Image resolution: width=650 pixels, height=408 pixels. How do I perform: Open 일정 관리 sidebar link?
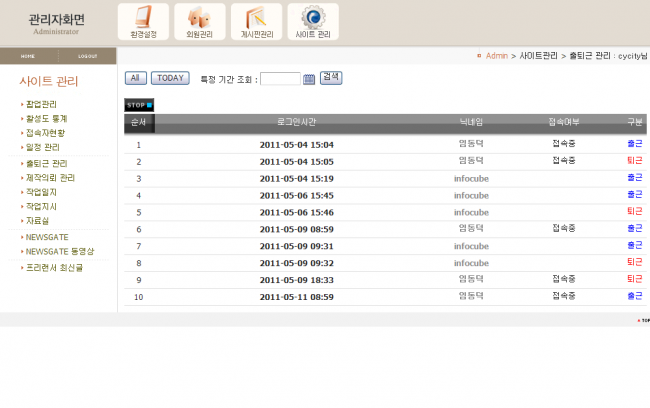(42, 147)
